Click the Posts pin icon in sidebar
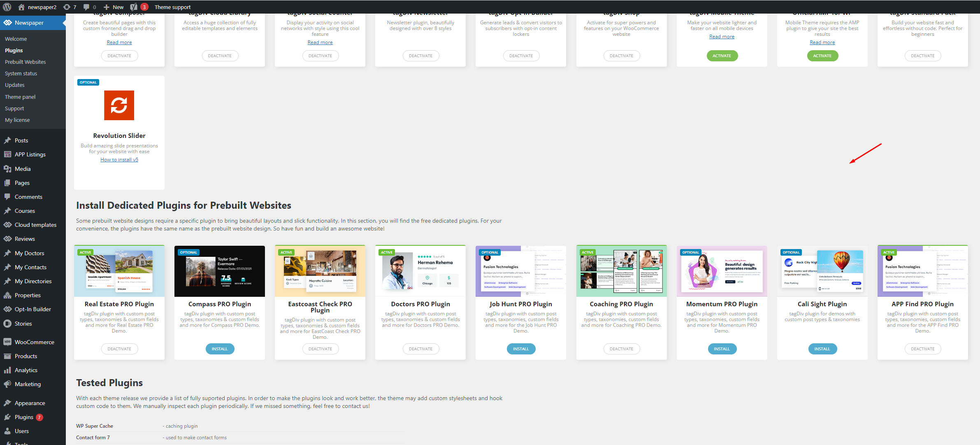Viewport: 980px width, 445px height. [7, 140]
